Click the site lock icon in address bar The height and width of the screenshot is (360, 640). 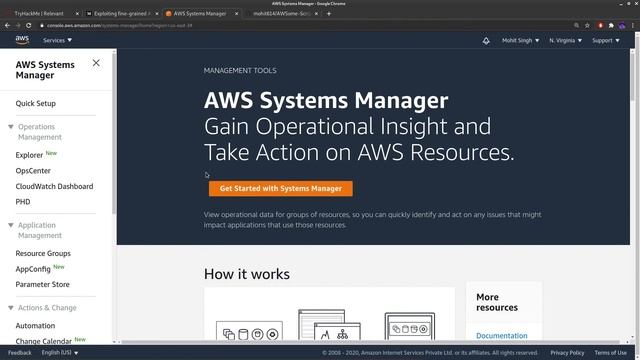tap(42, 25)
